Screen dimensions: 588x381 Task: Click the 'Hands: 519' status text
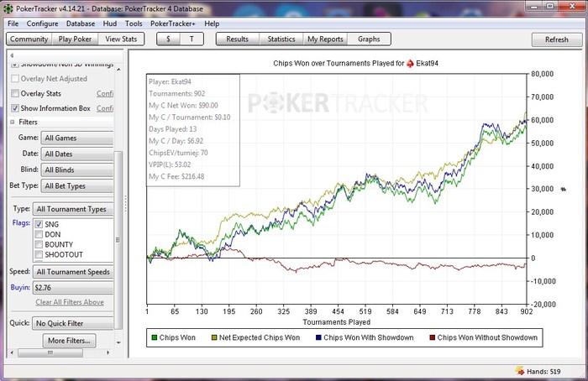point(543,372)
